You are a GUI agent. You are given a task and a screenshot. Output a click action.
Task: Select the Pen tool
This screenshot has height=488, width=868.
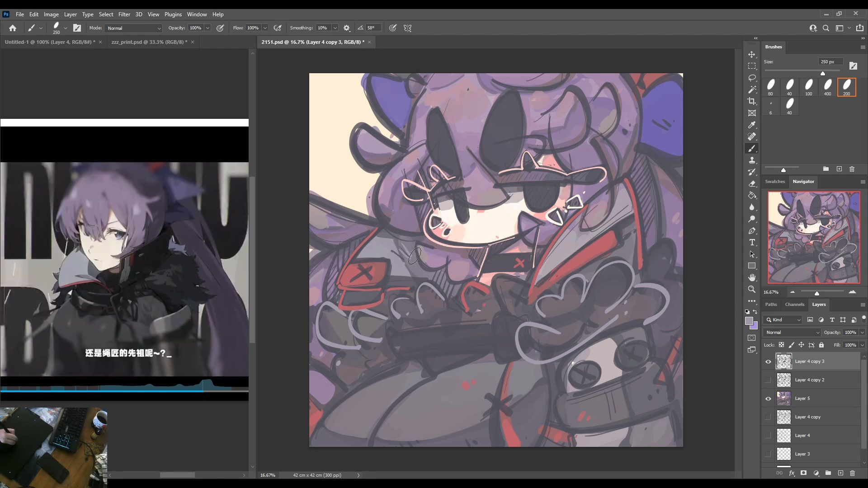(752, 230)
